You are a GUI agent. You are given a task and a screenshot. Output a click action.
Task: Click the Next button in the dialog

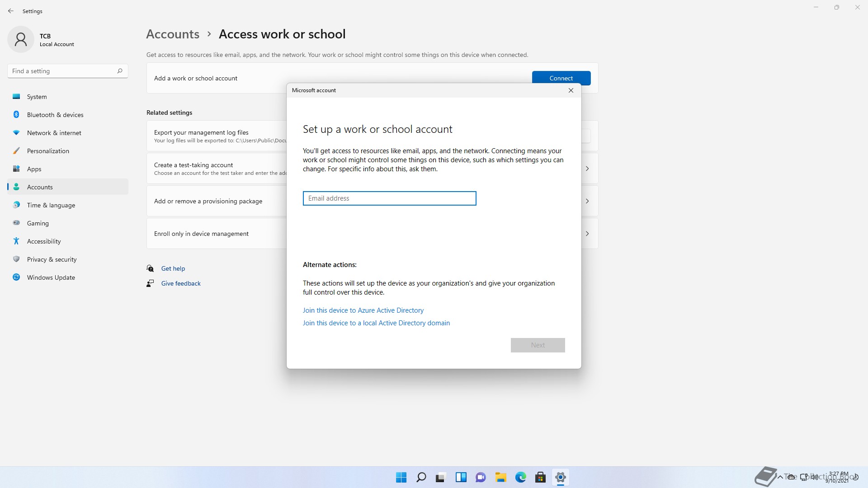(538, 345)
